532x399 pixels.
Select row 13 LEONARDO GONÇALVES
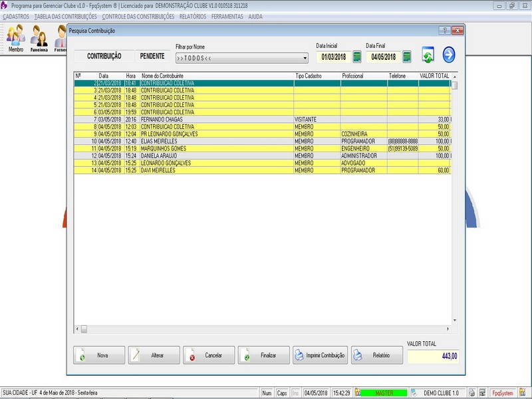point(263,163)
